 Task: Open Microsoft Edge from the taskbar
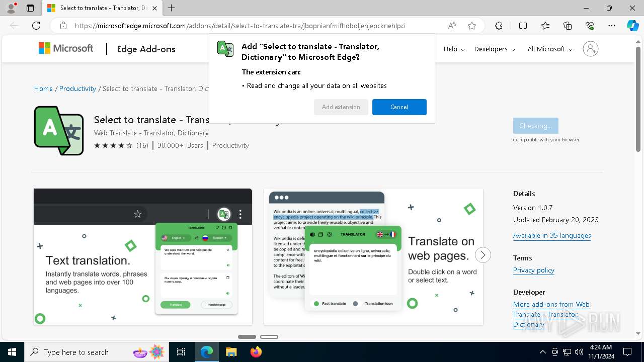[x=207, y=352]
